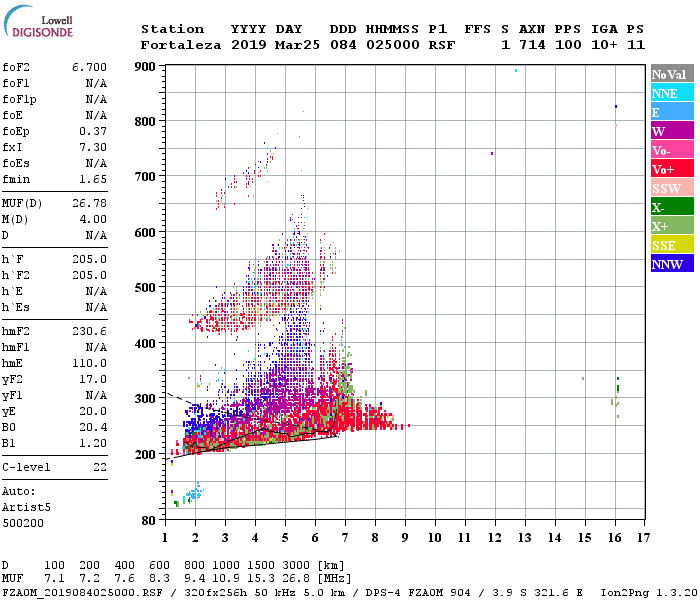Click the FZAOM_2019084025000.RSF file name
The height and width of the screenshot is (600, 700).
click(82, 593)
